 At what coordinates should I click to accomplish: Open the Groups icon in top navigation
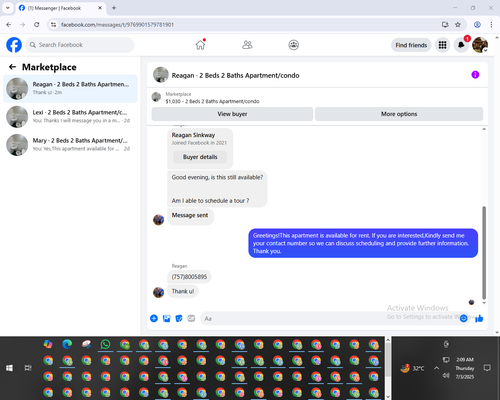tap(293, 45)
